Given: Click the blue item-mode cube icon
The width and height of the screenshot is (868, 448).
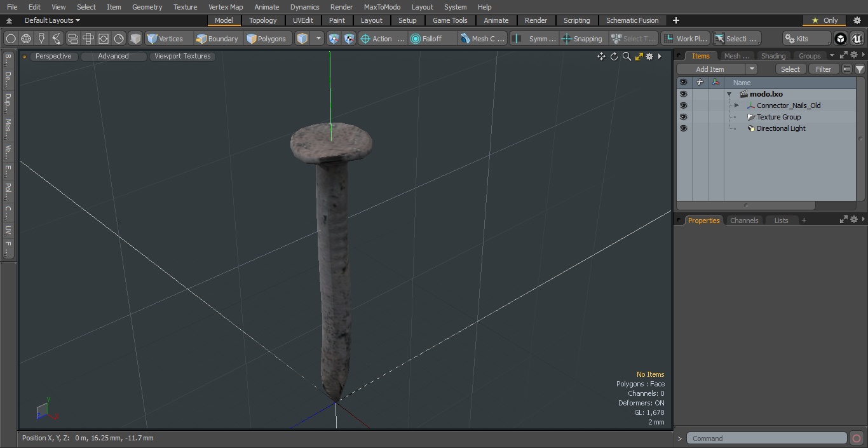Looking at the screenshot, I should pyautogui.click(x=303, y=39).
